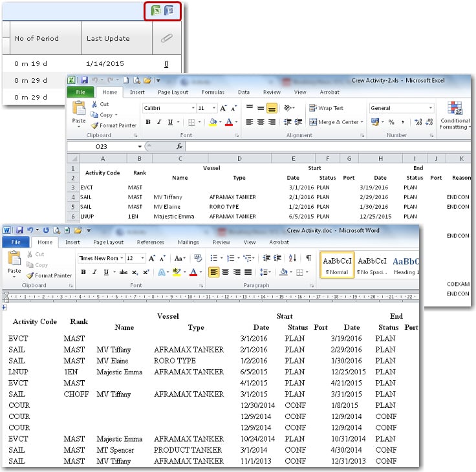Open the Formulas tab in Excel
Viewport: 476px width, 472px height.
pos(212,92)
